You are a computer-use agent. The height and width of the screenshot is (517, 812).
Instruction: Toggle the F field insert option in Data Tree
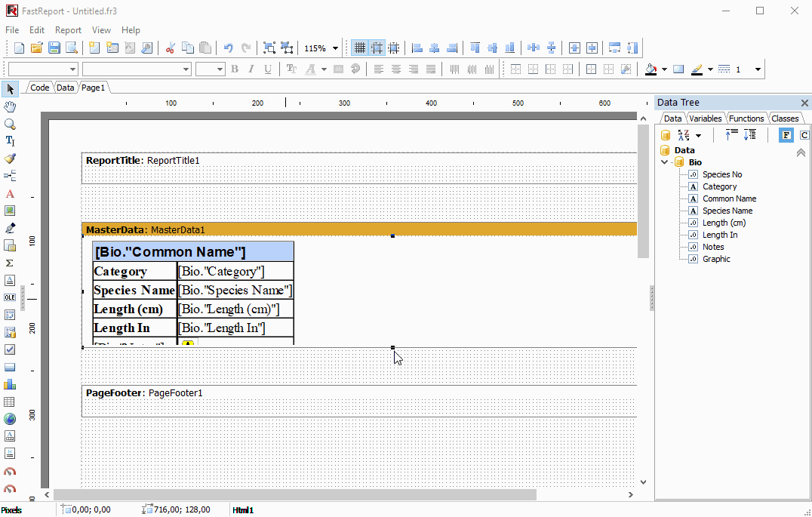pyautogui.click(x=786, y=135)
